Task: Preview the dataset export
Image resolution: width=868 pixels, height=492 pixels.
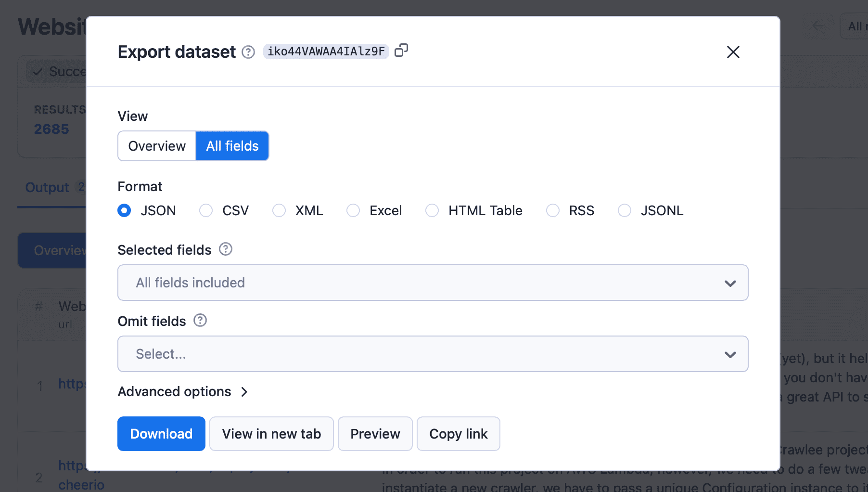Action: pos(375,434)
